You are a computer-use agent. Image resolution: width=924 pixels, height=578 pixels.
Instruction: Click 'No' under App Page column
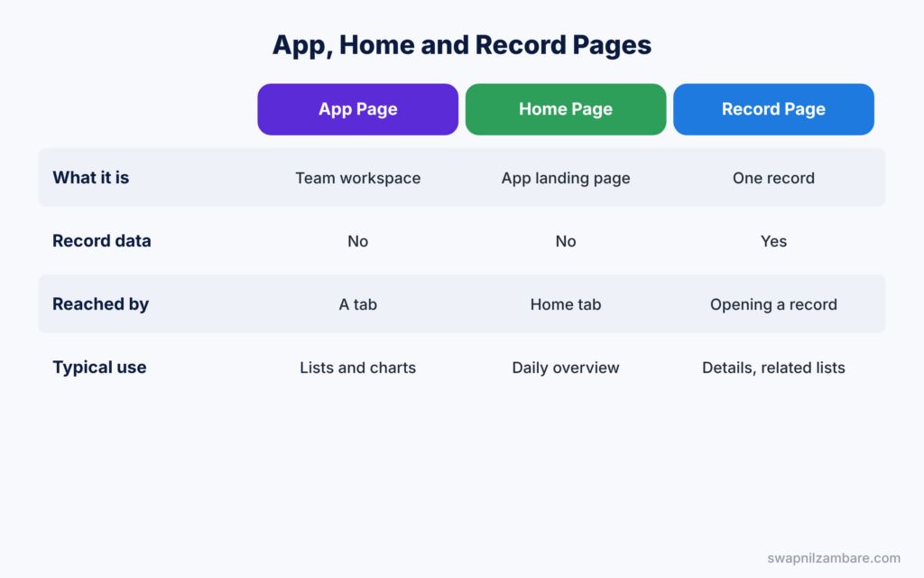tap(357, 241)
